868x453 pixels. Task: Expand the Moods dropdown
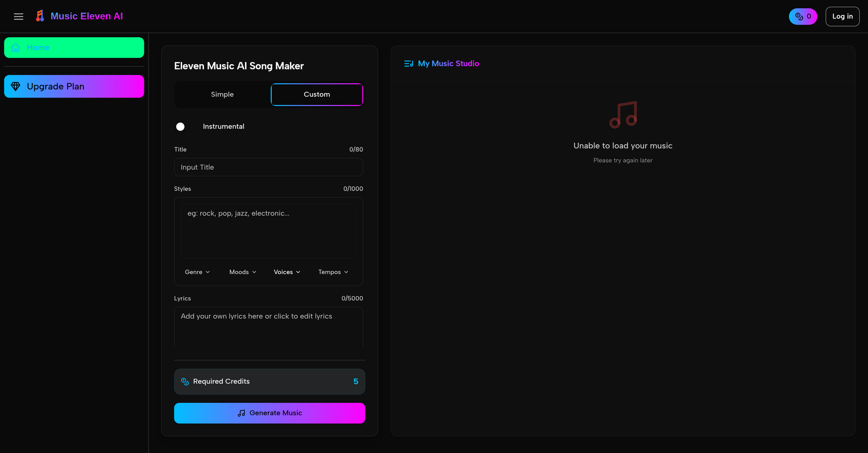242,272
